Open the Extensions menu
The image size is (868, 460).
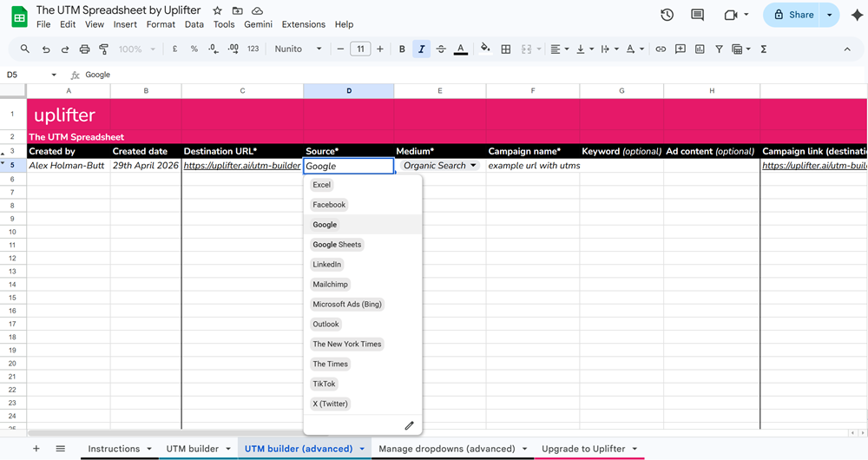click(303, 24)
